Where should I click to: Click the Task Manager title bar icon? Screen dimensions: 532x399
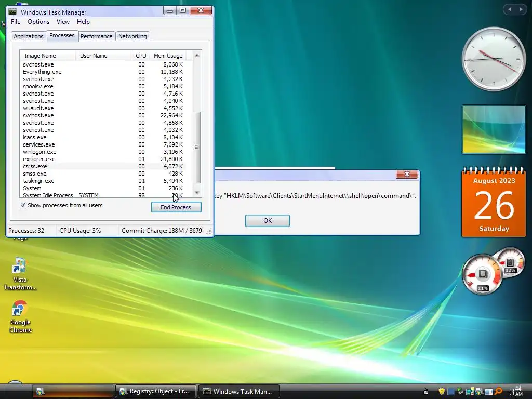13,12
